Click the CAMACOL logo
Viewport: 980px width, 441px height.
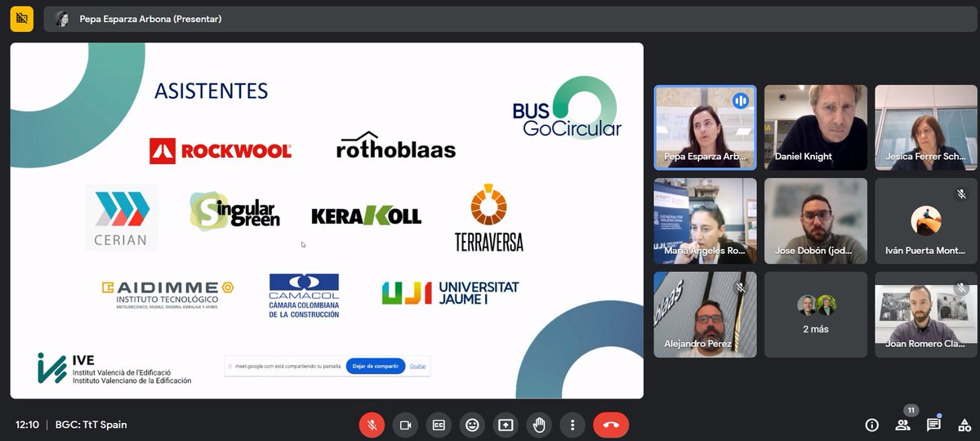[304, 296]
